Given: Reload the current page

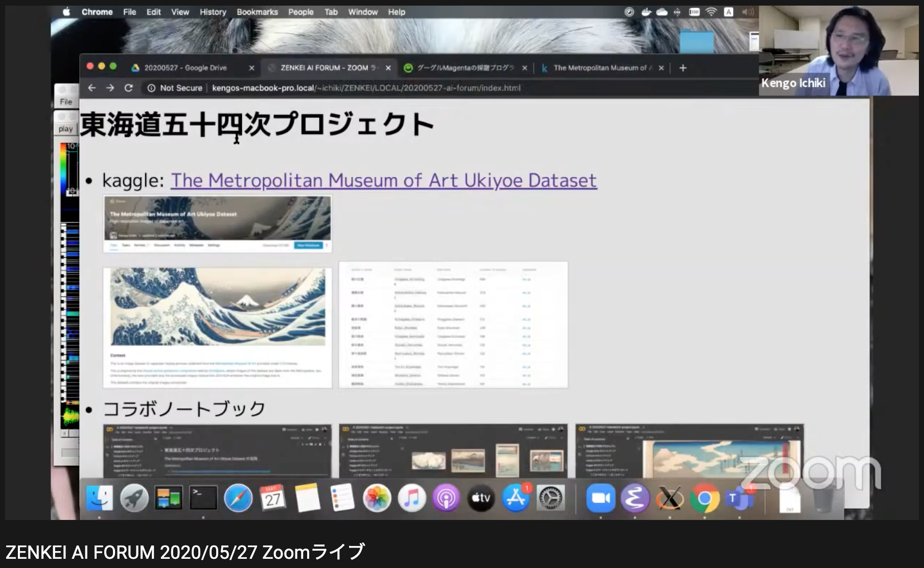Looking at the screenshot, I should (129, 88).
